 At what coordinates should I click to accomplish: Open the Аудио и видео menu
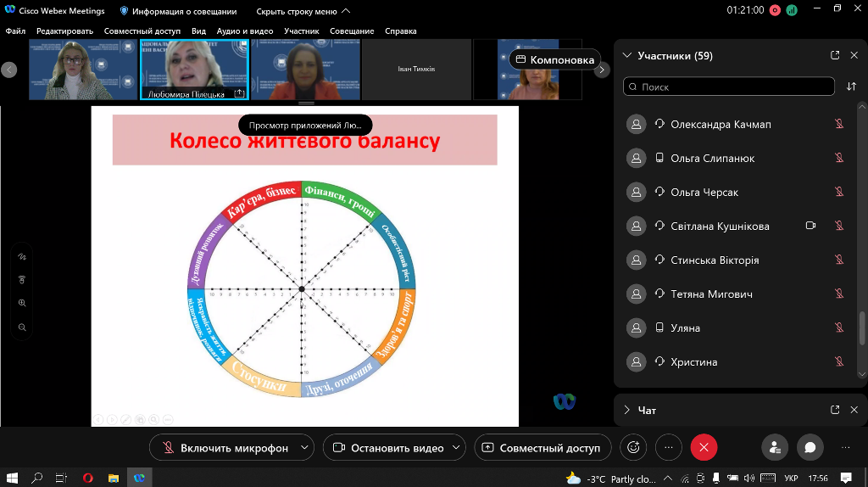pos(245,31)
